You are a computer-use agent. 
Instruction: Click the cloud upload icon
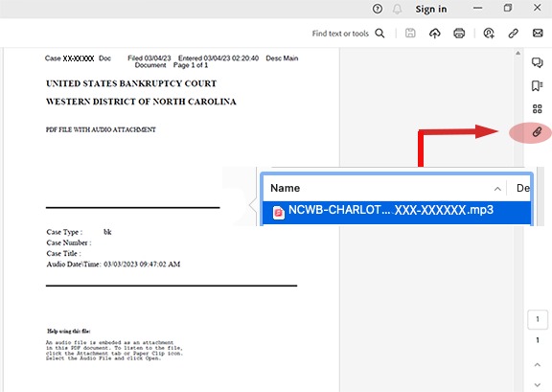[435, 34]
